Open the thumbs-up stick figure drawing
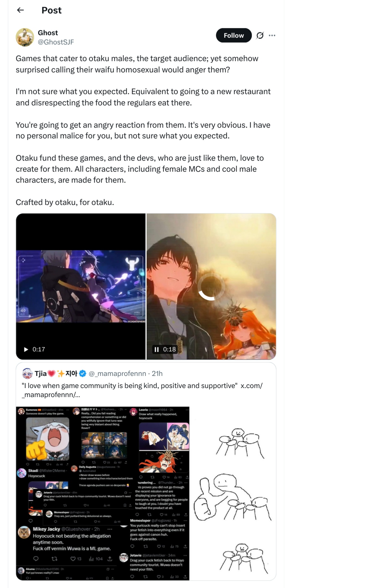 233,493
